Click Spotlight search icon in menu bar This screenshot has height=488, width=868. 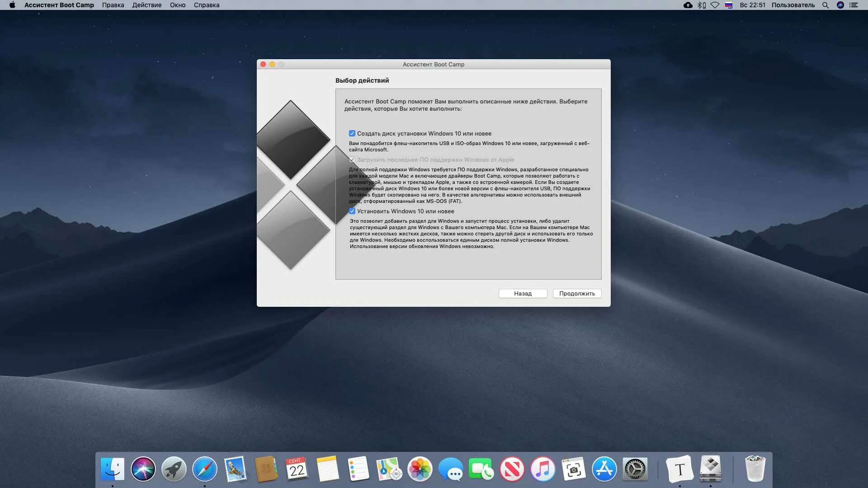[826, 5]
